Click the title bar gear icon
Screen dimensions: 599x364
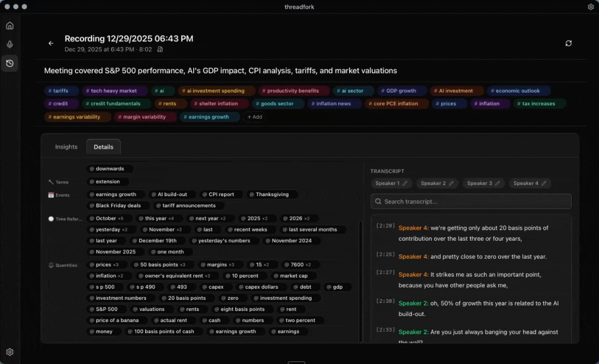[590, 7]
